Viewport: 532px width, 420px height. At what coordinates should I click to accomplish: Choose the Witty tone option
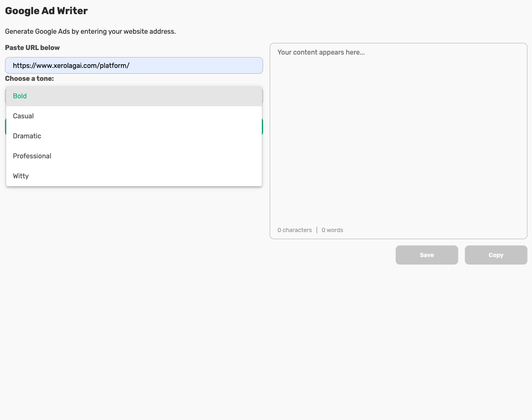click(134, 176)
